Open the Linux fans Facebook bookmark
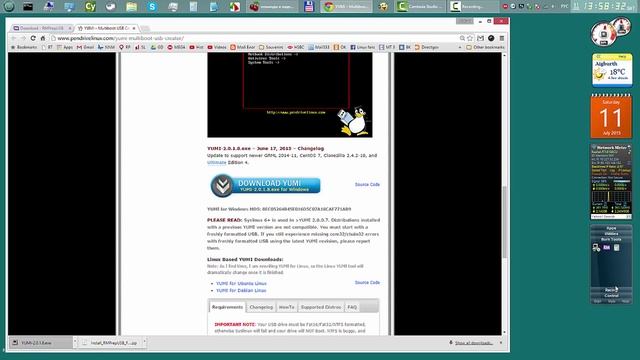This screenshot has width=640, height=360. 362,47
